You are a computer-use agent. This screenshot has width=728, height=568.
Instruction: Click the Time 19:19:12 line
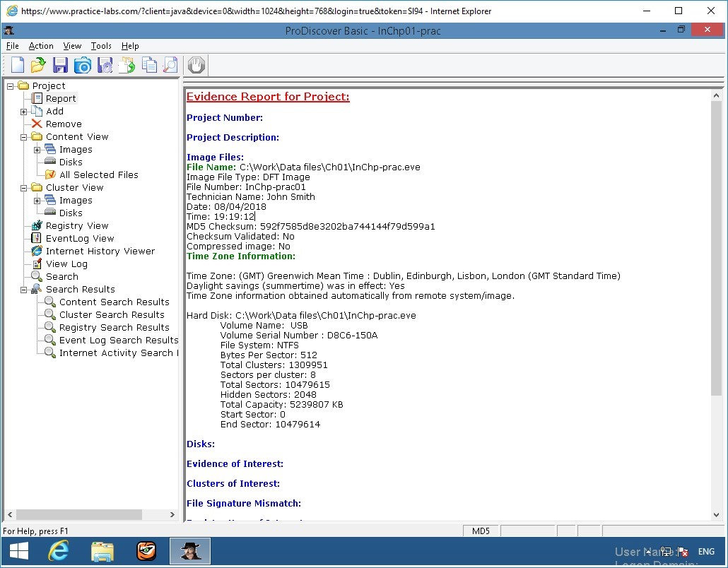(221, 217)
